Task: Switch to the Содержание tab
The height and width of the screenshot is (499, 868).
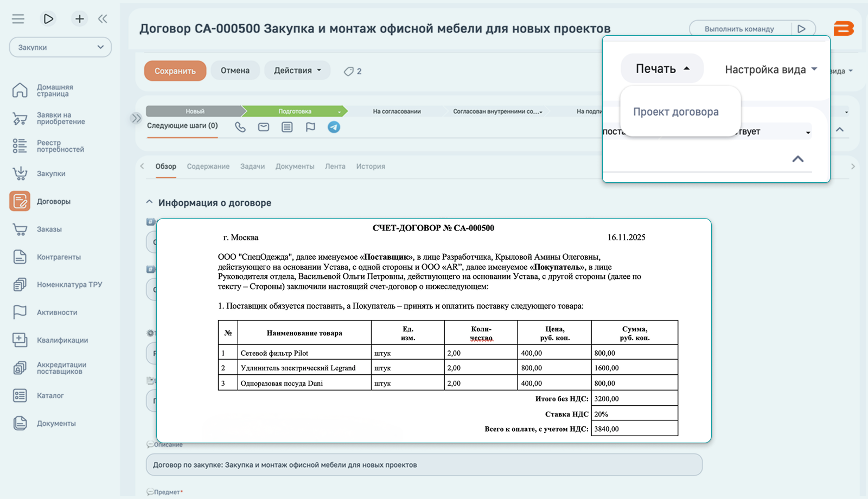Action: coord(208,166)
